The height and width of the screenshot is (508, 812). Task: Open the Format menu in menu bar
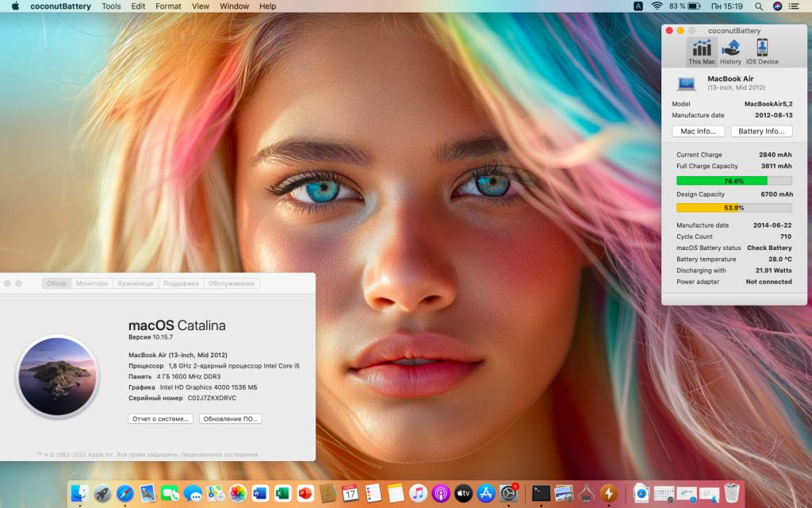tap(168, 6)
